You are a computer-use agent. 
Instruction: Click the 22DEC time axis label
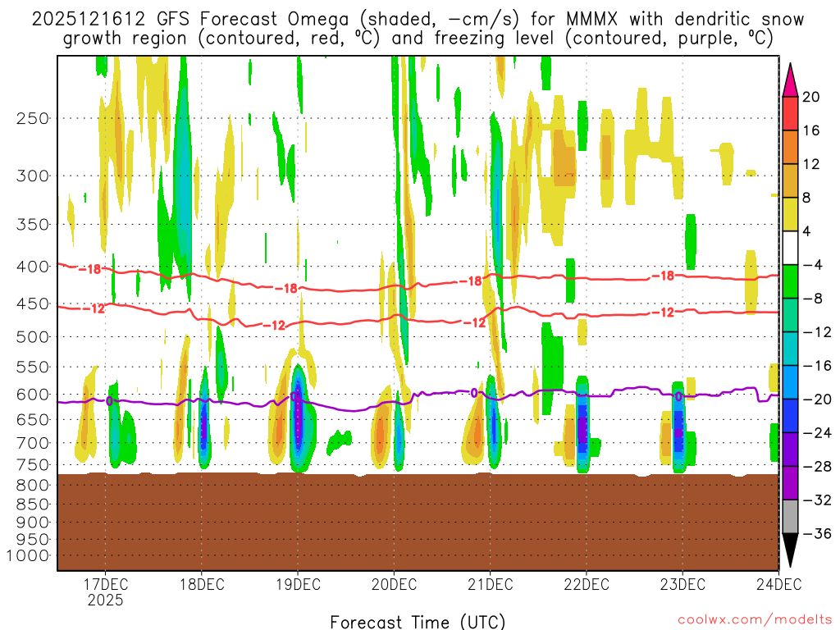coord(587,584)
